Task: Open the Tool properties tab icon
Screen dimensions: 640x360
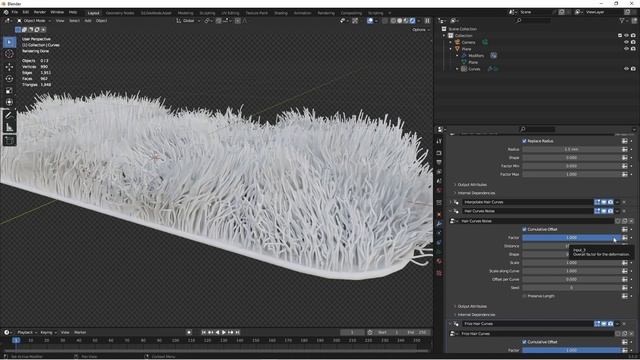Action: pyautogui.click(x=439, y=141)
